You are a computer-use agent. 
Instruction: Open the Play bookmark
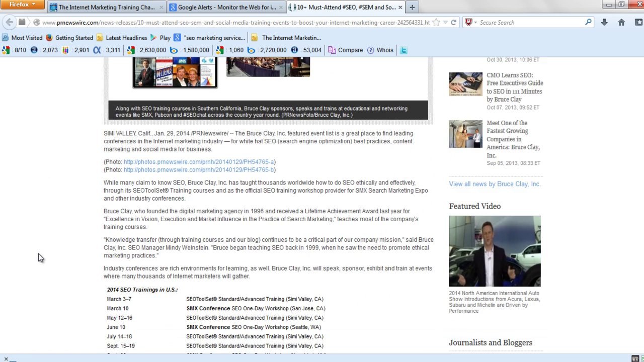coord(160,38)
